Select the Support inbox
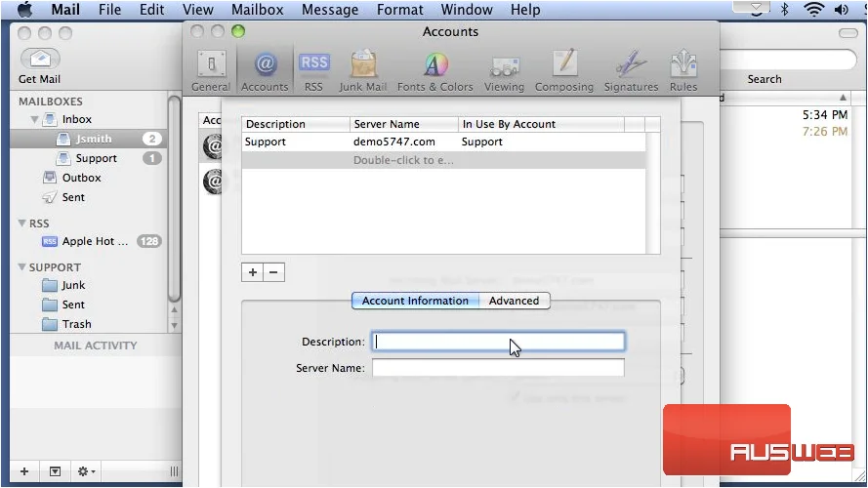This screenshot has height=488, width=868. click(89, 158)
